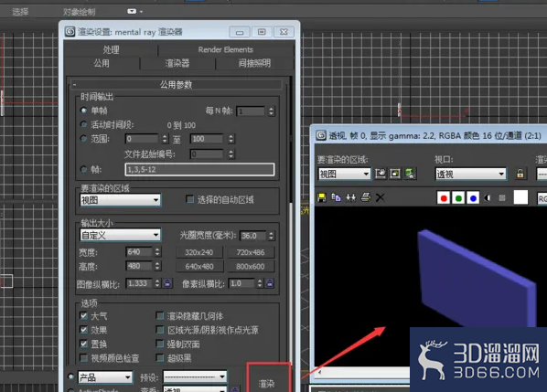Click the frames field showing 1,3,5-12

(199, 169)
